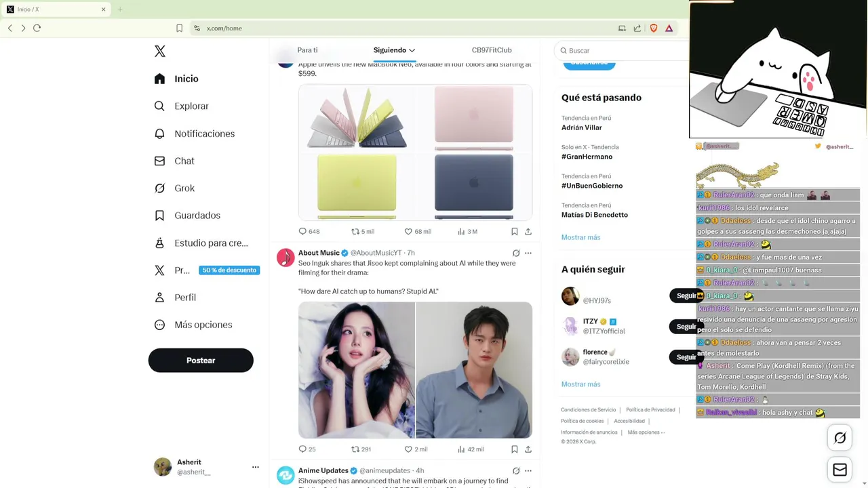Click the browser bookmark icon
This screenshot has width=868, height=488.
pos(179,28)
